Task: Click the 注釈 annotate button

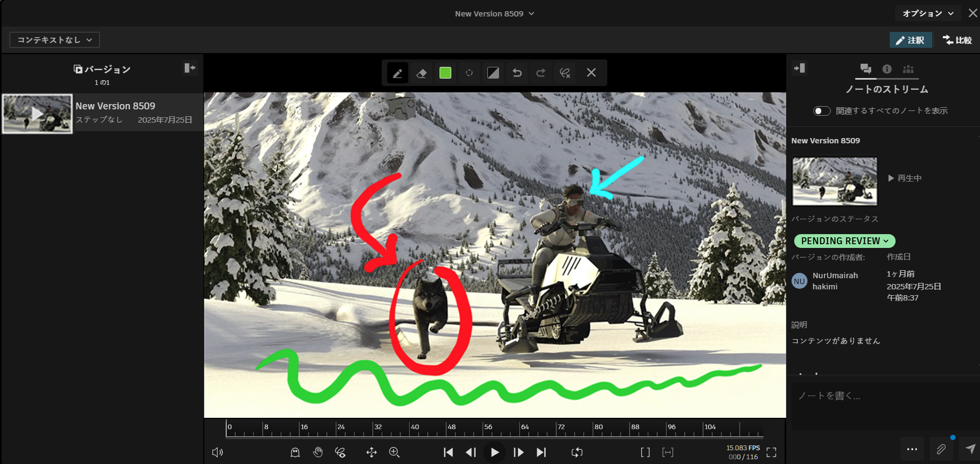Action: (910, 40)
